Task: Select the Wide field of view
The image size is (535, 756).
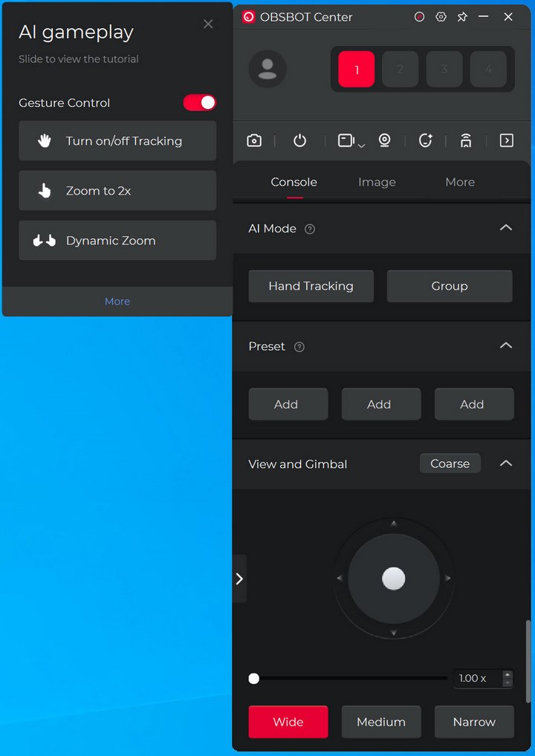Action: 288,722
